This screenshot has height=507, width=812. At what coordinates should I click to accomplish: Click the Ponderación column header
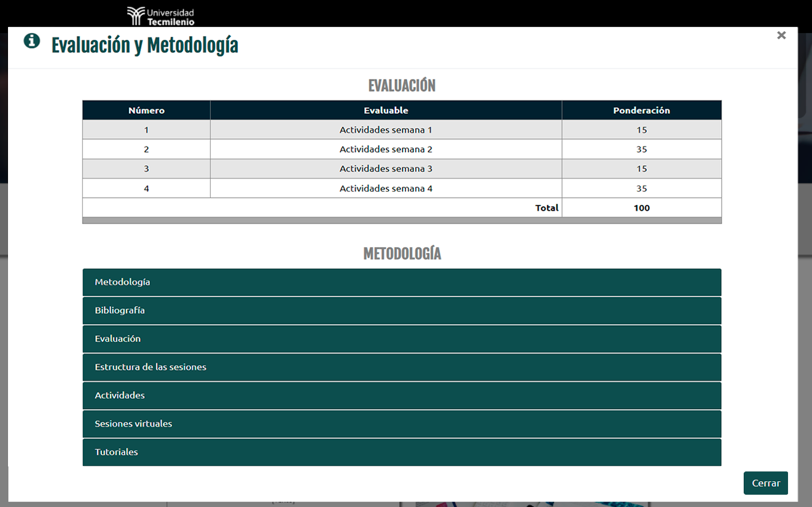coord(641,110)
